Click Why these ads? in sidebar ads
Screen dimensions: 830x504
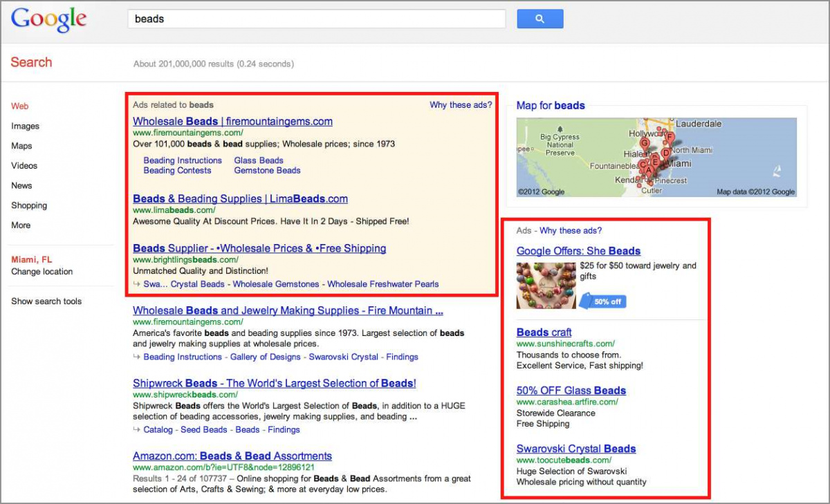[x=571, y=231]
